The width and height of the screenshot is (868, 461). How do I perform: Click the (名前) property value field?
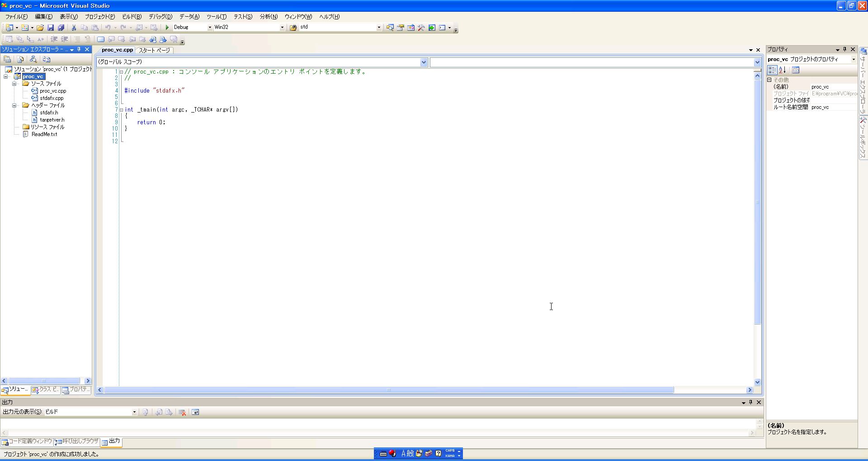[x=834, y=87]
